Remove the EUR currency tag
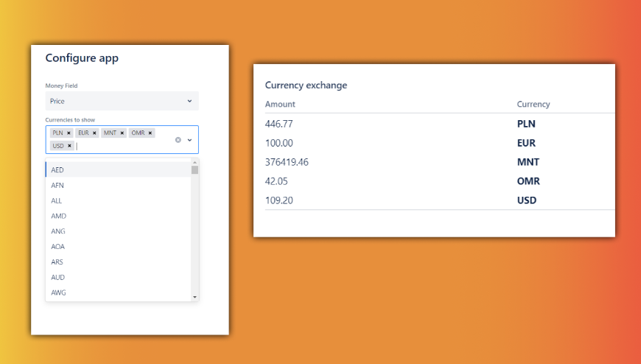 (94, 133)
